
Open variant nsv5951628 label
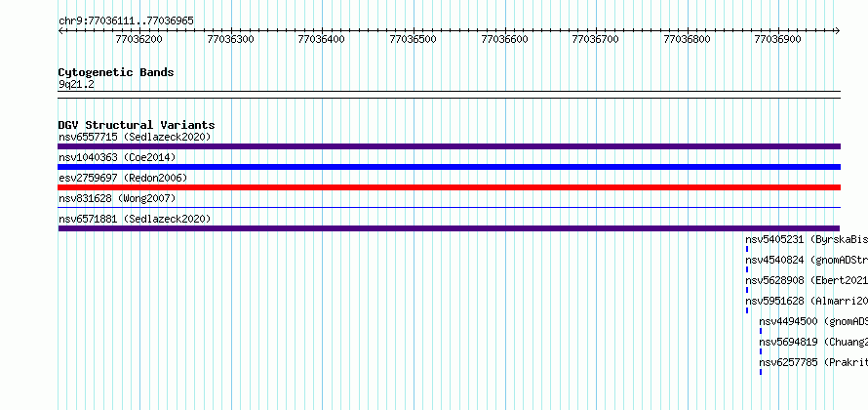coord(807,301)
